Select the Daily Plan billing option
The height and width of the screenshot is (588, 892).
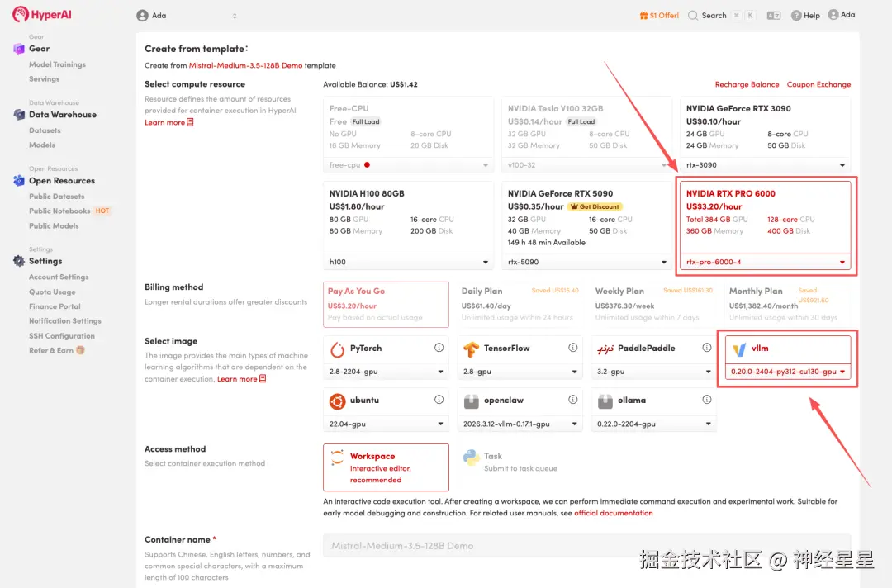pos(520,305)
